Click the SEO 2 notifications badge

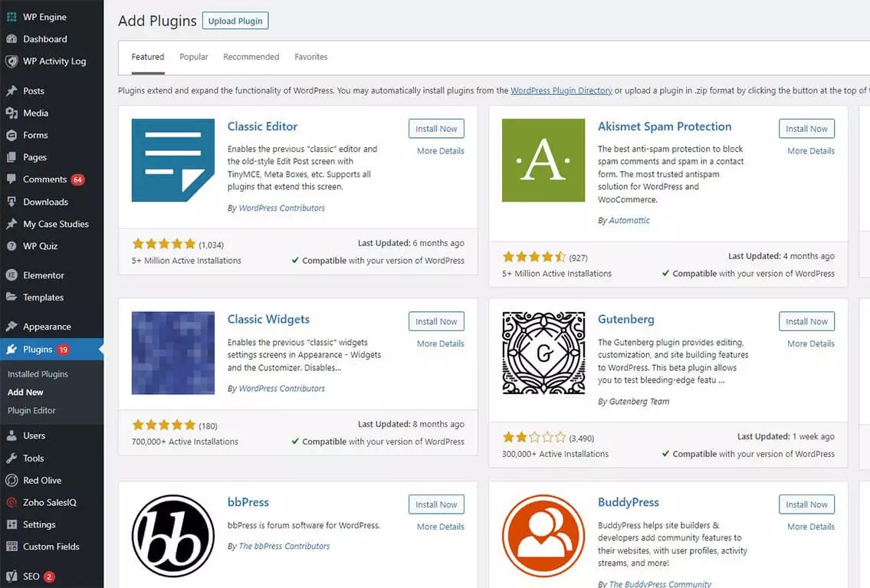click(x=49, y=577)
